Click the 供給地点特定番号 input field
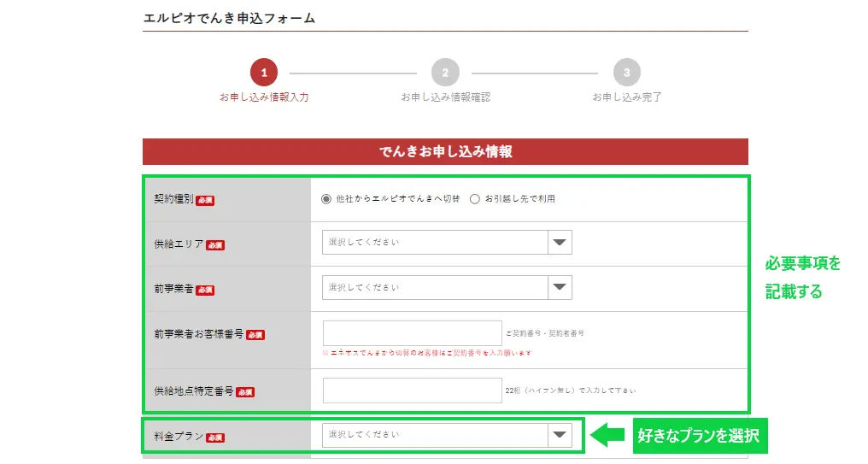 (413, 391)
